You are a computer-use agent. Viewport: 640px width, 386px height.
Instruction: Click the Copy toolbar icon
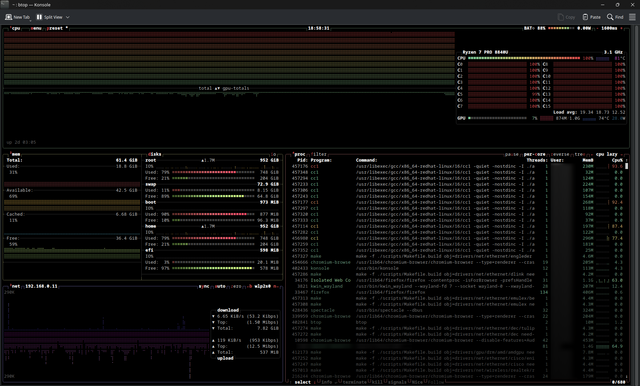(566, 17)
